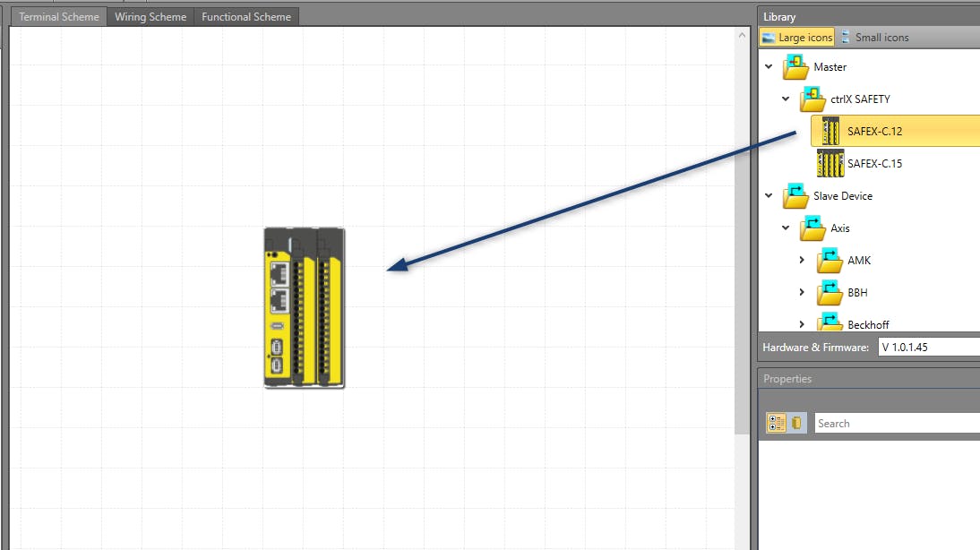
Task: Collapse the Master tree node
Action: coord(769,67)
